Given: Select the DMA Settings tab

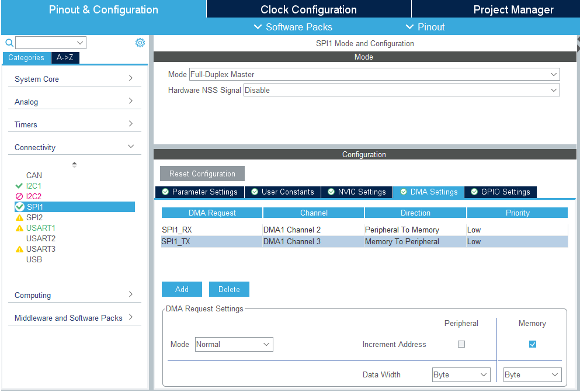Looking at the screenshot, I should click(429, 192).
